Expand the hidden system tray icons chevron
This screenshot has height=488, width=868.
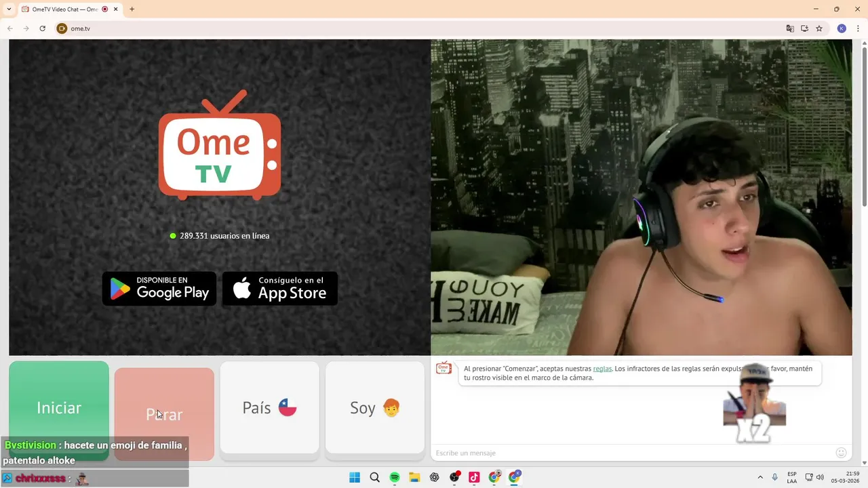759,477
